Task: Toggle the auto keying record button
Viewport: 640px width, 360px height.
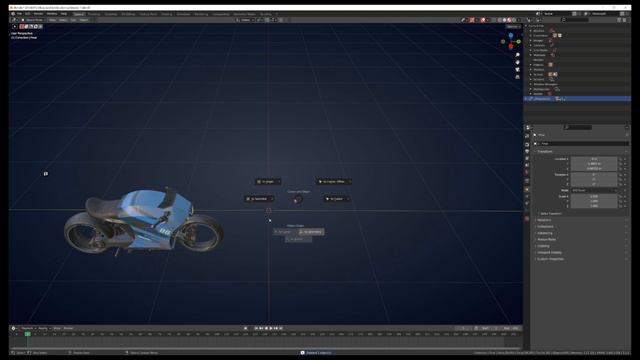Action: pyautogui.click(x=245, y=328)
